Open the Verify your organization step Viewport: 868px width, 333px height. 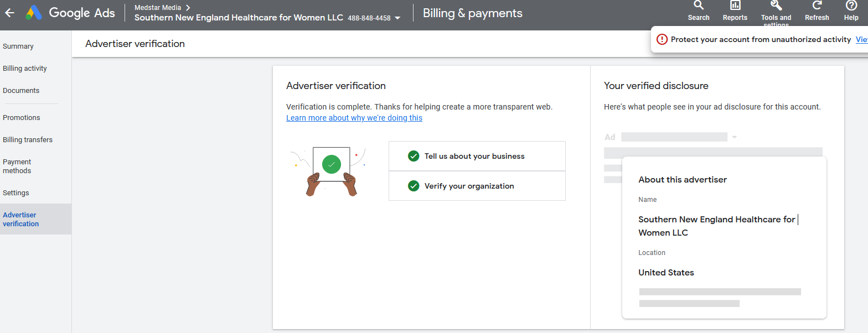[477, 186]
